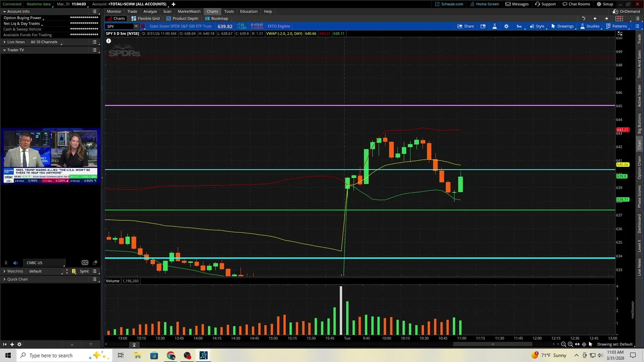
Task: Open Support
Action: 545,4
